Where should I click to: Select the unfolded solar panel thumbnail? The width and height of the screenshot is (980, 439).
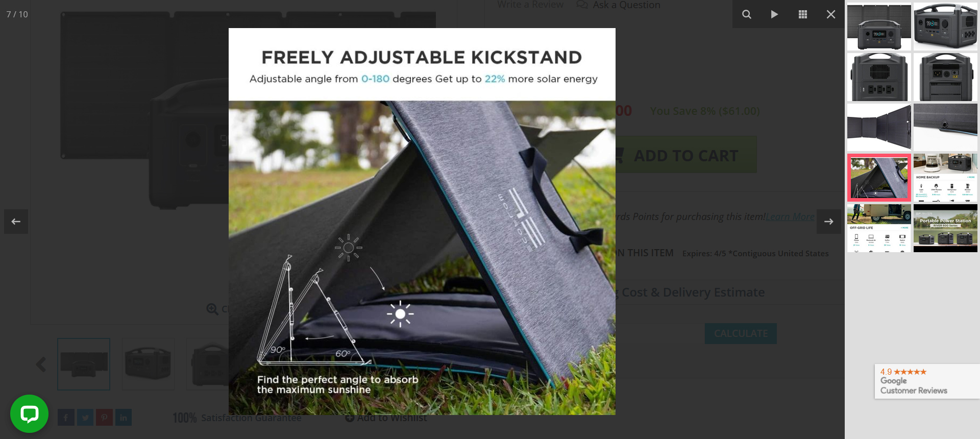click(x=879, y=127)
